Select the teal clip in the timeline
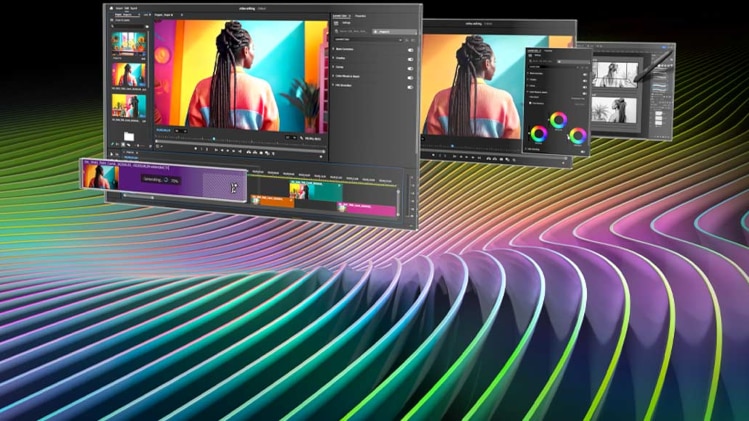This screenshot has height=421, width=749. click(316, 192)
